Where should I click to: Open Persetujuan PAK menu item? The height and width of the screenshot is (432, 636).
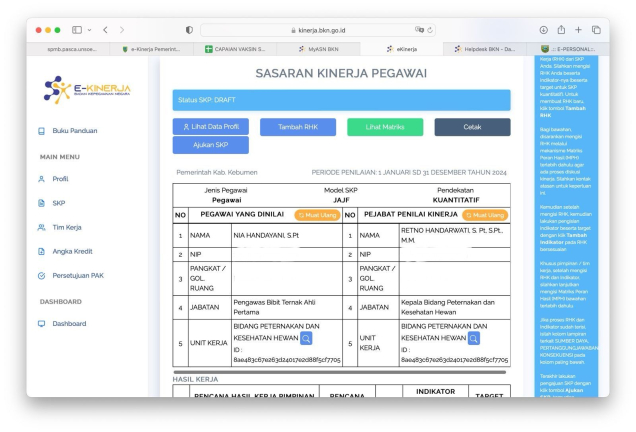[78, 275]
